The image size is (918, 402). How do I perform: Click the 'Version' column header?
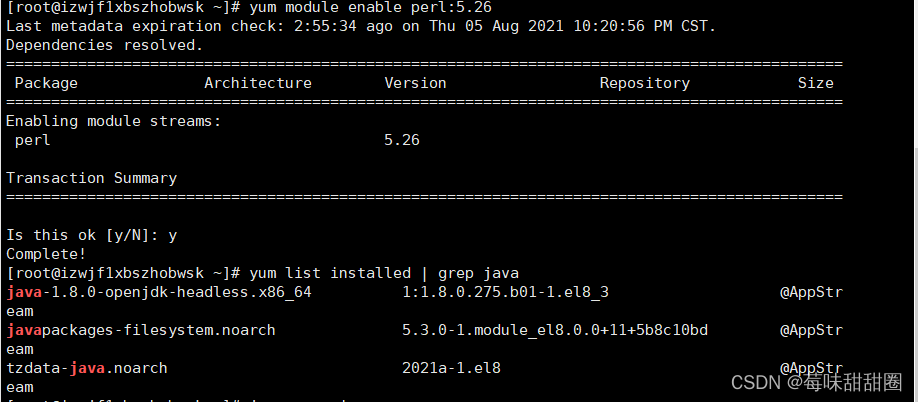coord(415,84)
